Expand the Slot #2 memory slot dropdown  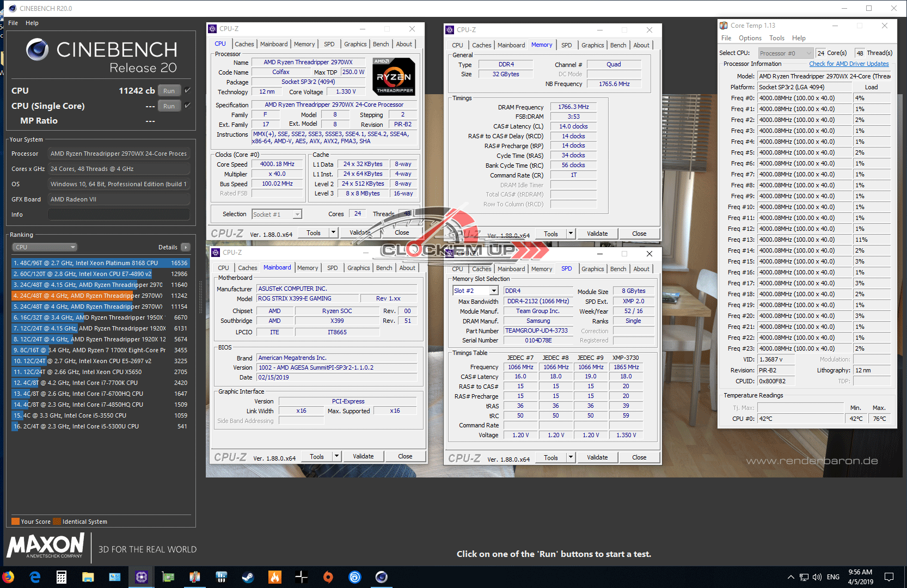coord(494,291)
